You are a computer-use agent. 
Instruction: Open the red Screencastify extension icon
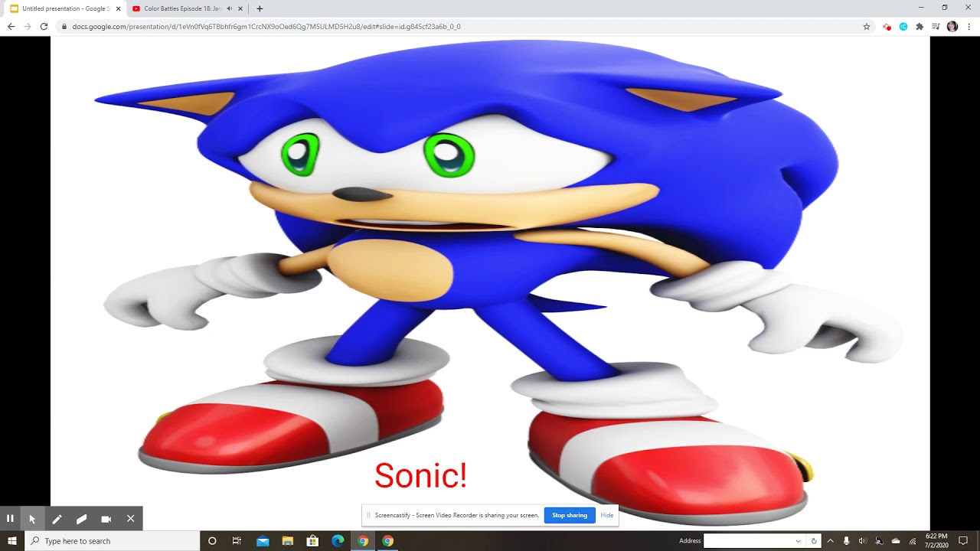click(887, 27)
